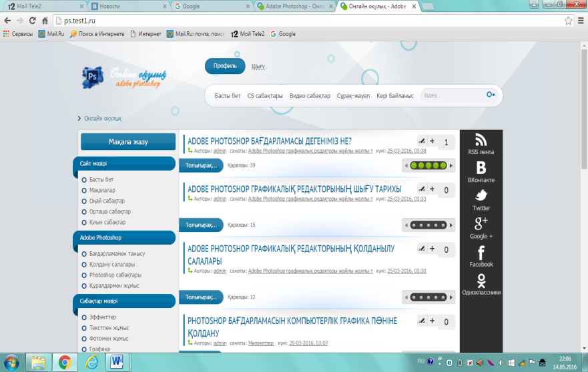Select Қиын сабақтар in the sidebar

click(x=107, y=222)
